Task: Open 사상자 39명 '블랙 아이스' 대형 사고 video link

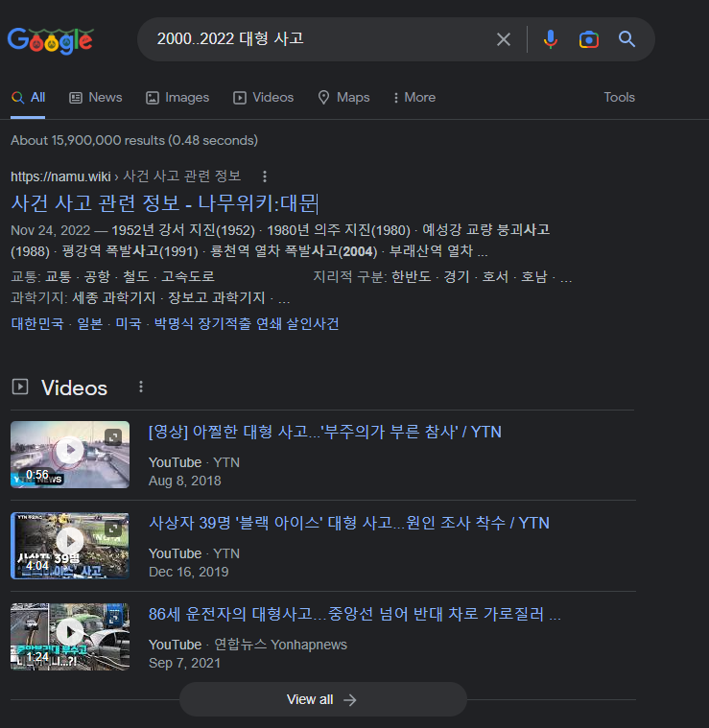Action: point(348,524)
